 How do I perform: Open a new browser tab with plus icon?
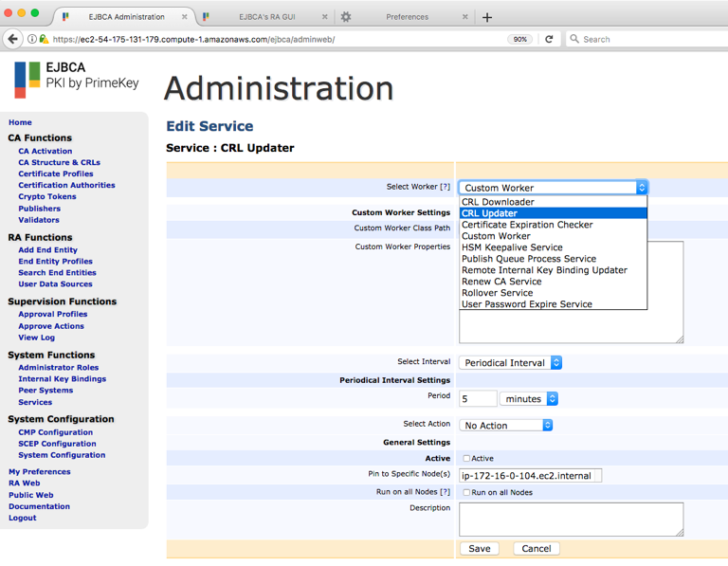click(487, 17)
